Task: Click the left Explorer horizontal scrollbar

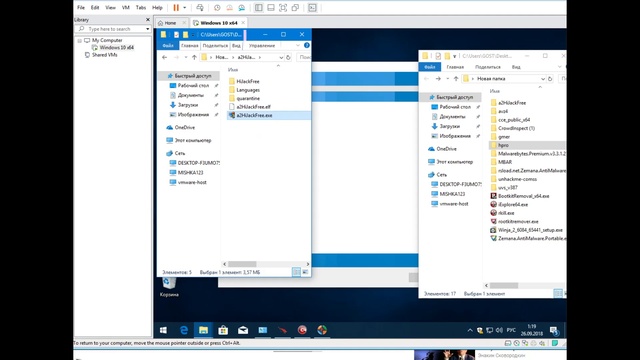Action: pyautogui.click(x=242, y=264)
